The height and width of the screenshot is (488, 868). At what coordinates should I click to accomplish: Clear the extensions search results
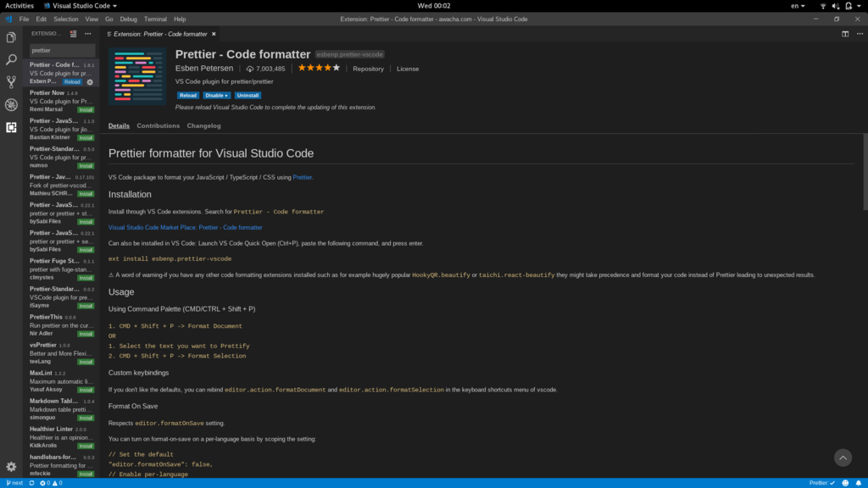point(73,34)
